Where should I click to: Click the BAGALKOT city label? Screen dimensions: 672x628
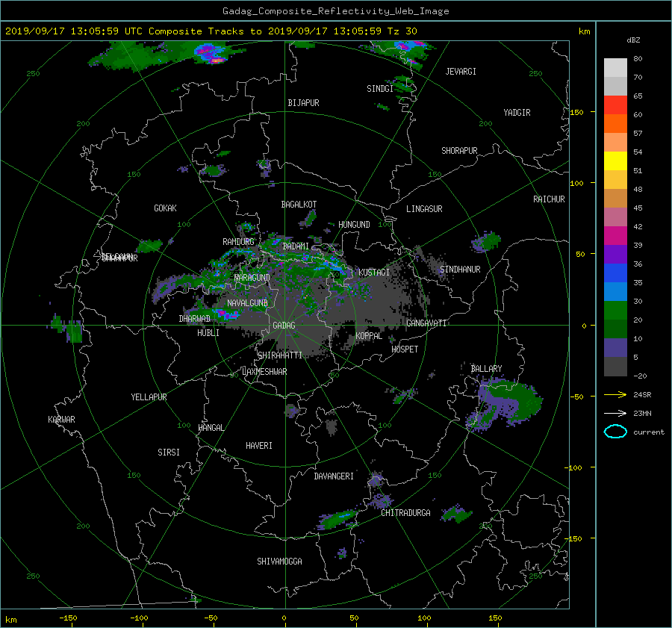[299, 205]
